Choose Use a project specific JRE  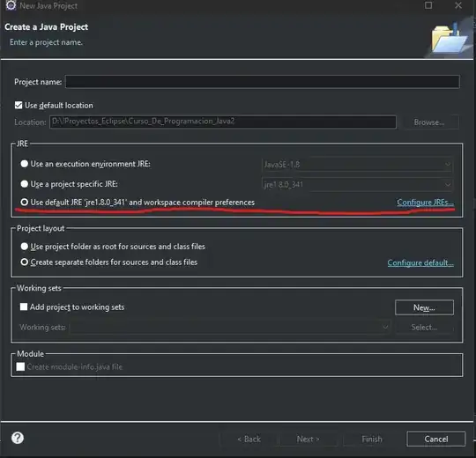(25, 184)
